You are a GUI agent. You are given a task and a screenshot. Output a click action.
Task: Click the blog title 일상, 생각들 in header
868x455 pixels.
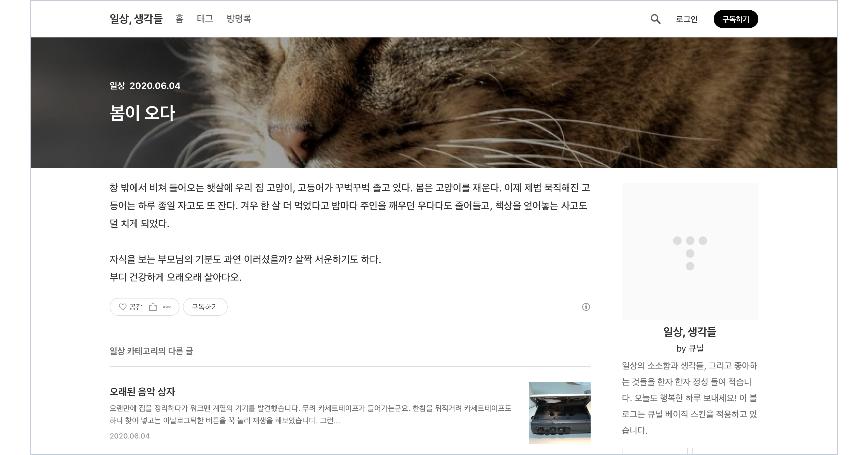click(x=136, y=19)
